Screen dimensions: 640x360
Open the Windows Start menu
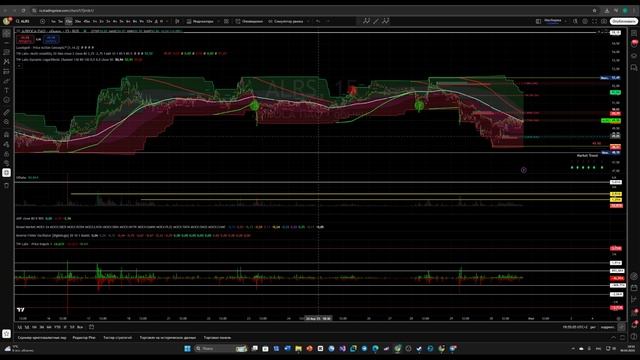[x=187, y=349]
